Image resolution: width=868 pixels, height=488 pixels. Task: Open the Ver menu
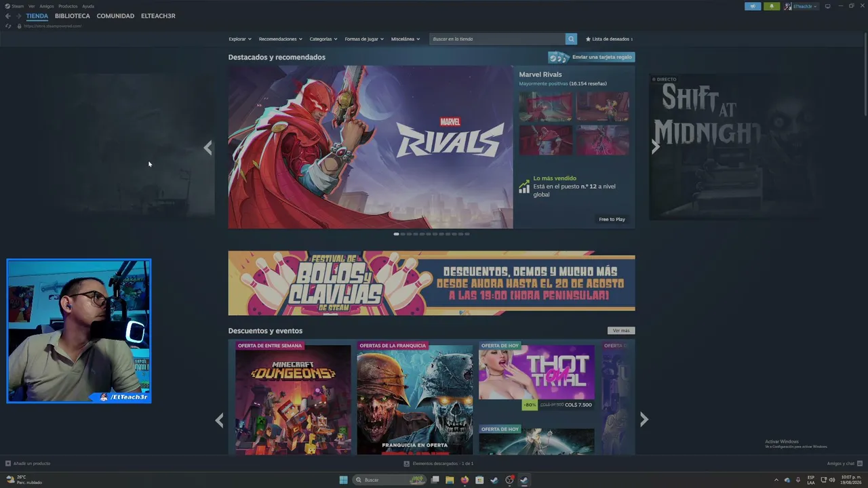(x=31, y=6)
